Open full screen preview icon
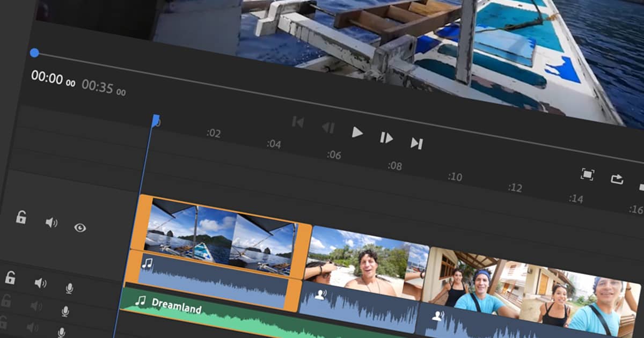 coord(588,174)
